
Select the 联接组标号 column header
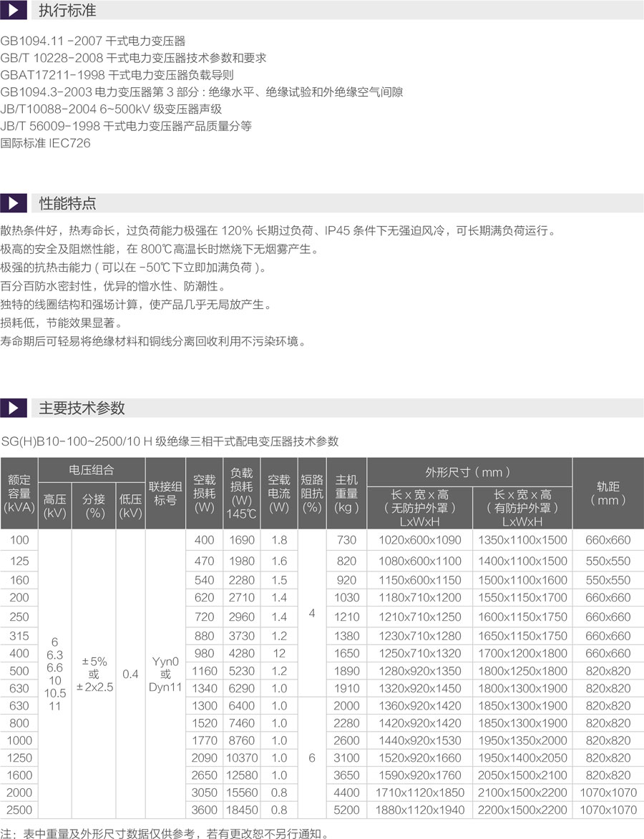click(165, 494)
